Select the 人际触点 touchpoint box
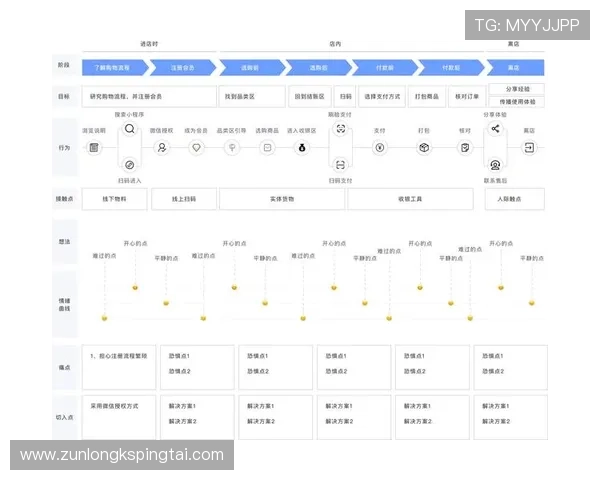This screenshot has width=600, height=480. tap(515, 199)
